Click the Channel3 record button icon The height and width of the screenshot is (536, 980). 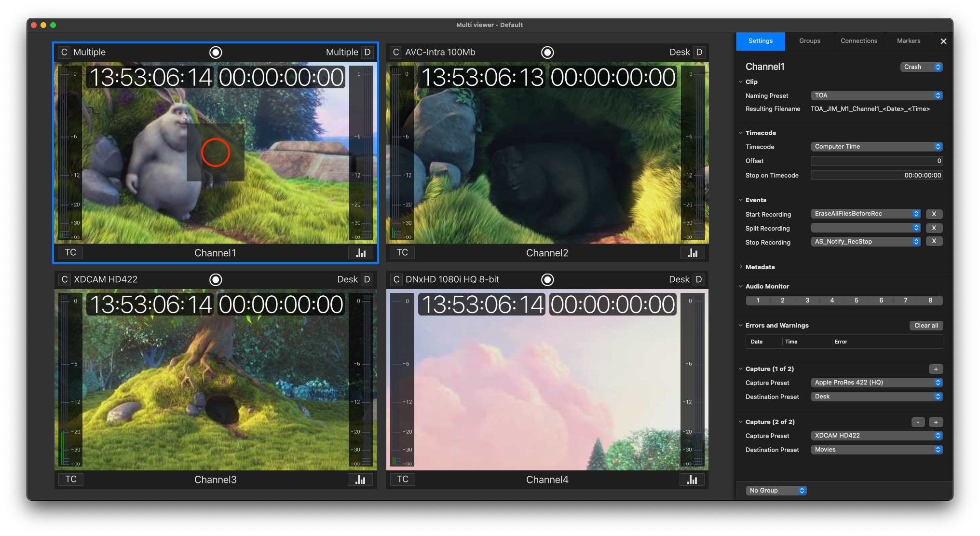click(x=216, y=279)
